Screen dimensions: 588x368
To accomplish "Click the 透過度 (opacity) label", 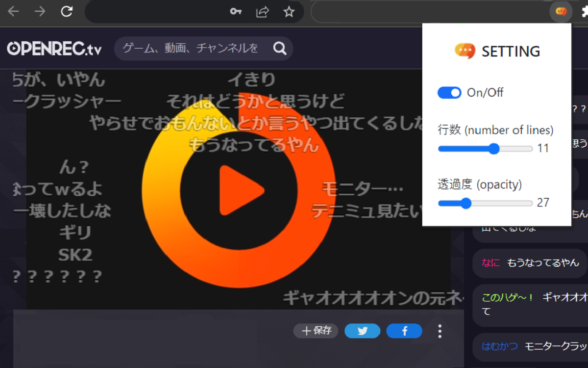I will coord(480,185).
